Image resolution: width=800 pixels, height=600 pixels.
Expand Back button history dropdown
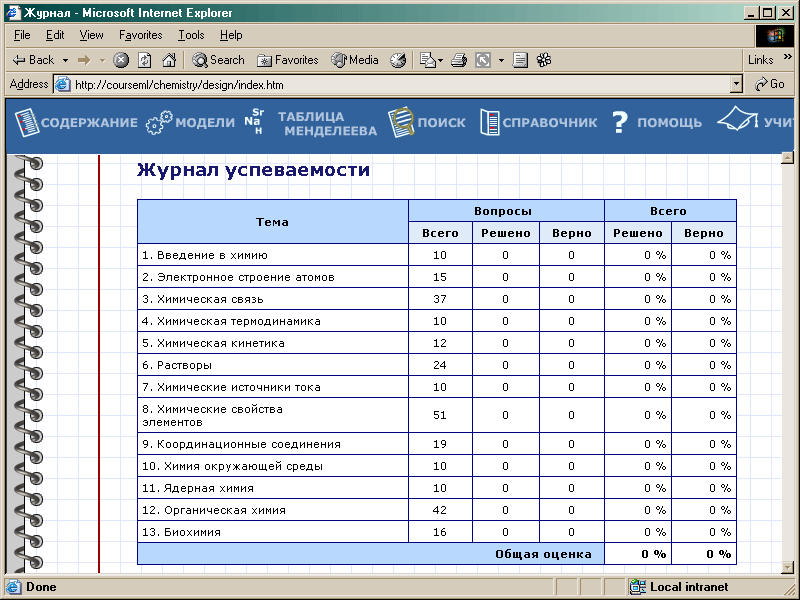(65, 60)
